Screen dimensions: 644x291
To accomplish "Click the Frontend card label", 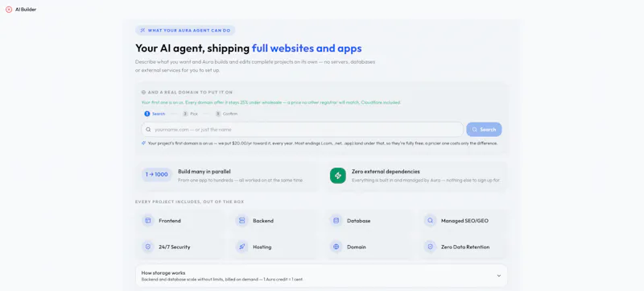I will 170,221.
